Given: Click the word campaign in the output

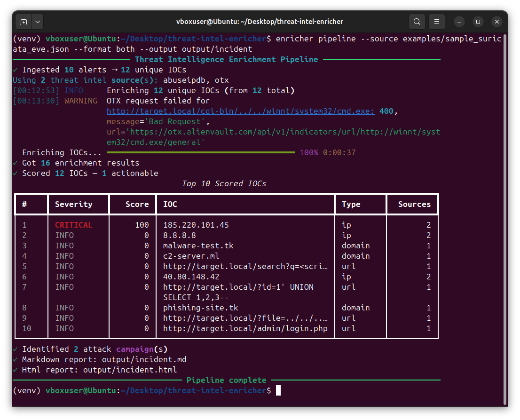Looking at the screenshot, I should [134, 349].
